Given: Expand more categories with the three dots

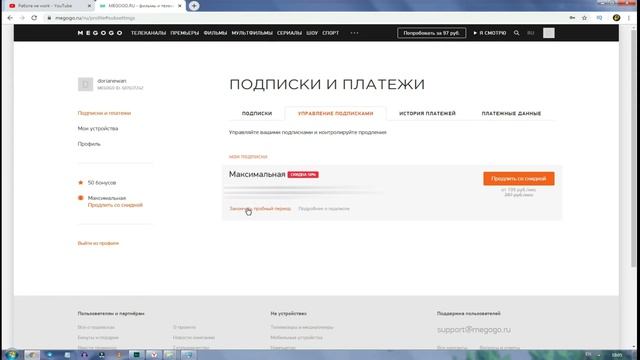Looking at the screenshot, I should tap(354, 33).
